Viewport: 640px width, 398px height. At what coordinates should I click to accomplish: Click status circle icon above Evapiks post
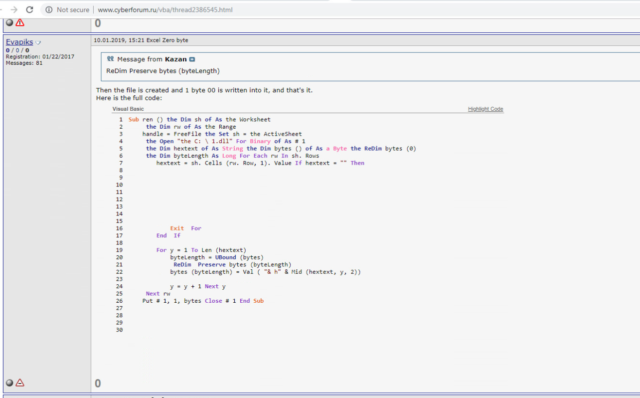pos(9,22)
